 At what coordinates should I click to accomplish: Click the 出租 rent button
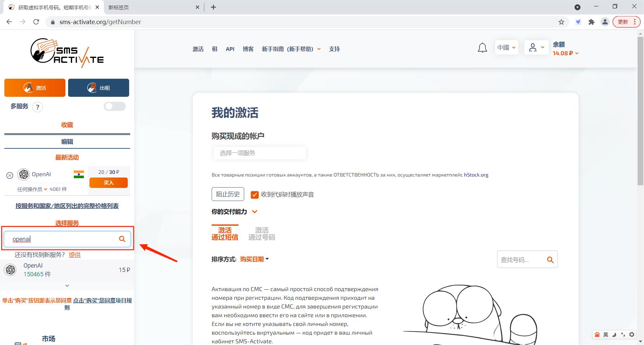pos(99,88)
